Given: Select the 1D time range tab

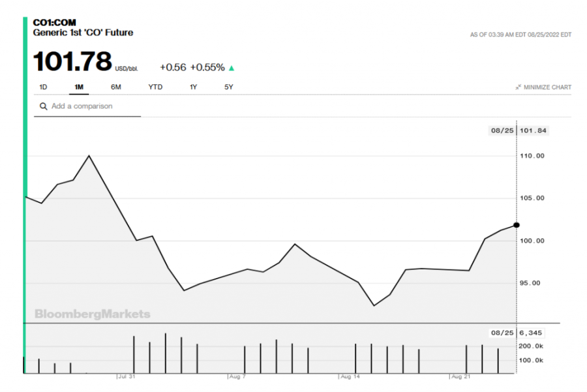Looking at the screenshot, I should 43,87.
